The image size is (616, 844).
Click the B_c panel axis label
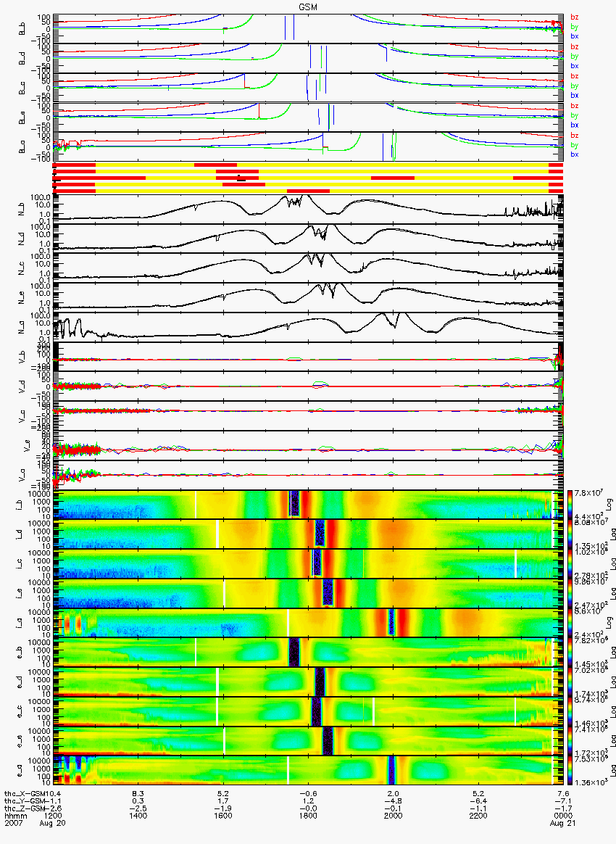click(x=22, y=88)
